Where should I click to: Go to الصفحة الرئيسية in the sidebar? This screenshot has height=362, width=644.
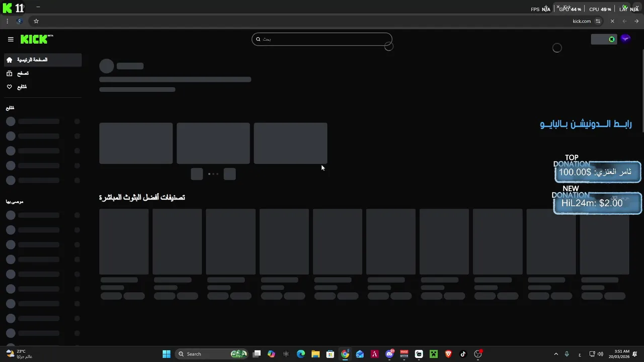pyautogui.click(x=43, y=60)
